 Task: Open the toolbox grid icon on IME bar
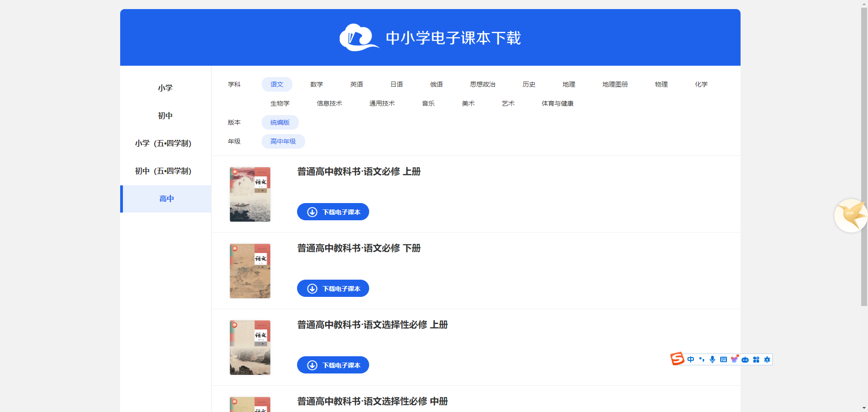coord(756,359)
